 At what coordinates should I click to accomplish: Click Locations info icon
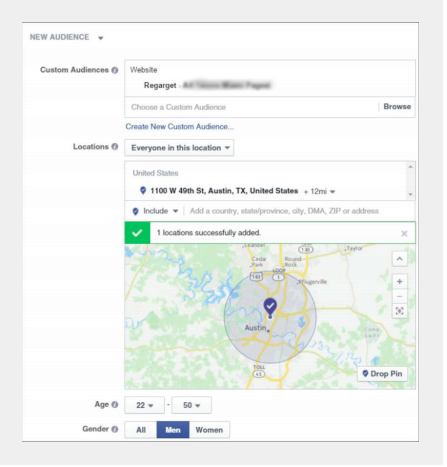coord(115,147)
